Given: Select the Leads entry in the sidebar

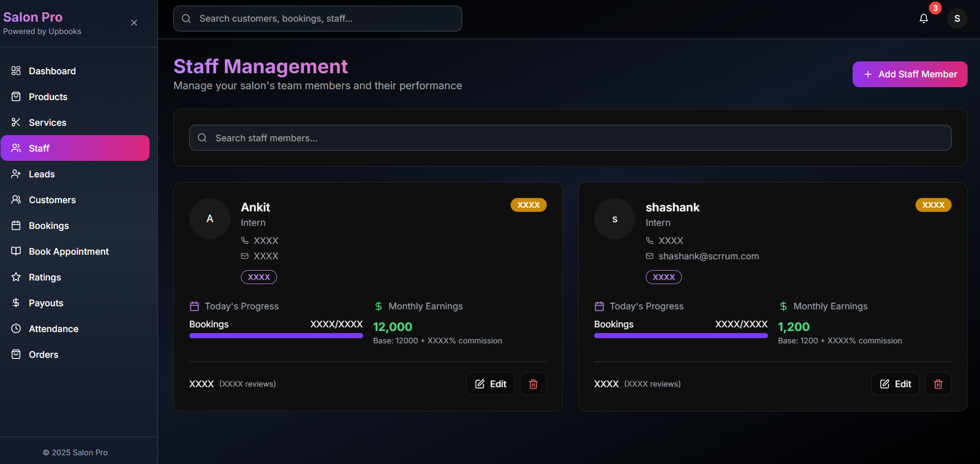Looking at the screenshot, I should pos(41,174).
